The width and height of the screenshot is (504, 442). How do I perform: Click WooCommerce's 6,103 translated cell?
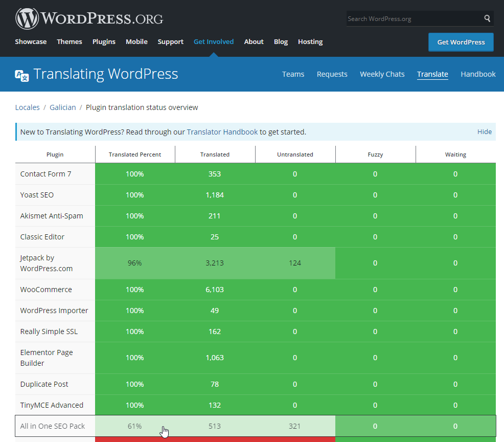pyautogui.click(x=215, y=290)
